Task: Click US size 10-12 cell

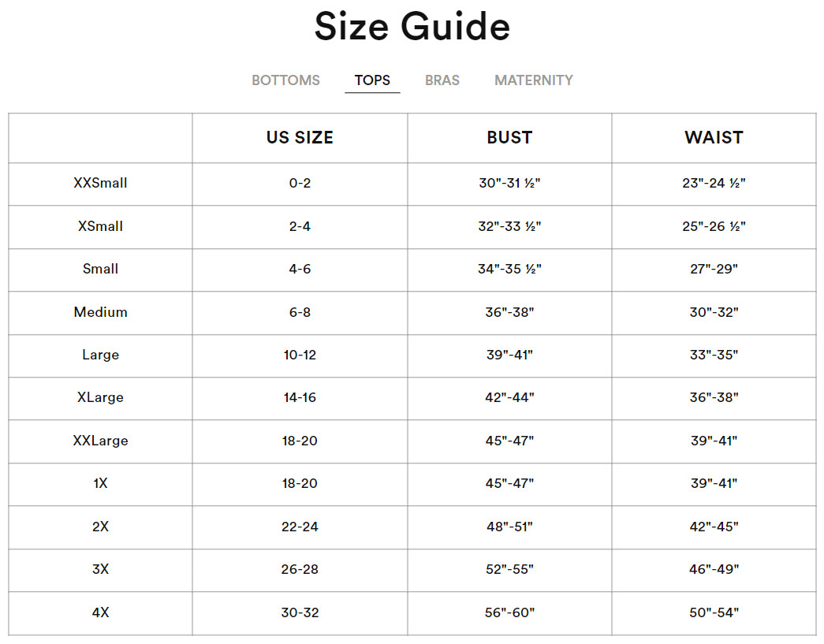Action: point(300,355)
